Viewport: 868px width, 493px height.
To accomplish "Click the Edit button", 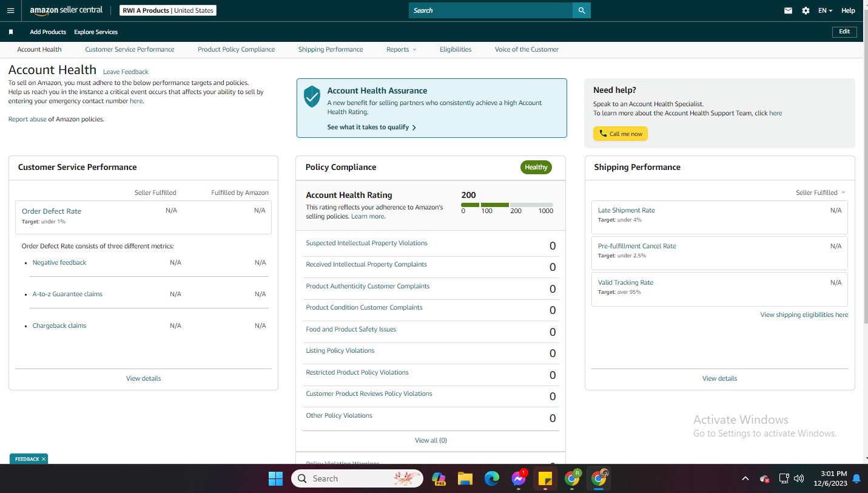I will 844,32.
